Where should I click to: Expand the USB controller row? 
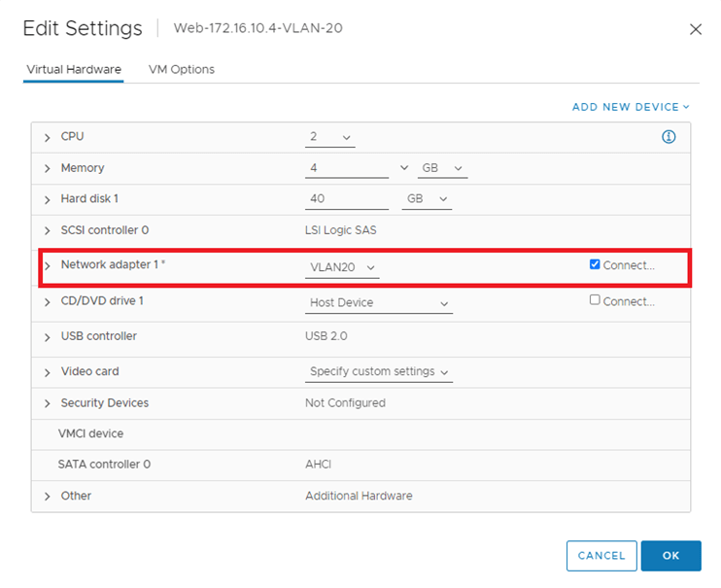click(x=47, y=337)
